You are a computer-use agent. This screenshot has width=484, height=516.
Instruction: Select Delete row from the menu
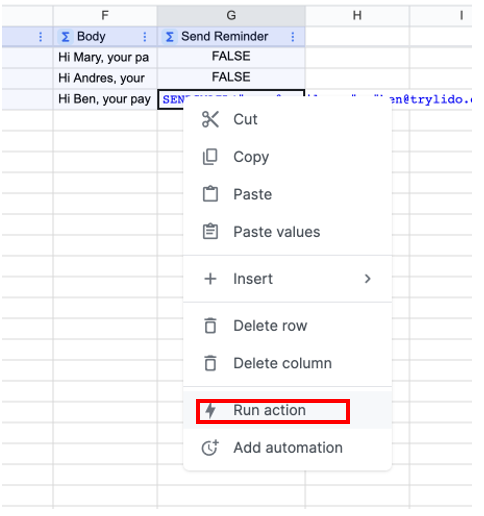pyautogui.click(x=287, y=326)
